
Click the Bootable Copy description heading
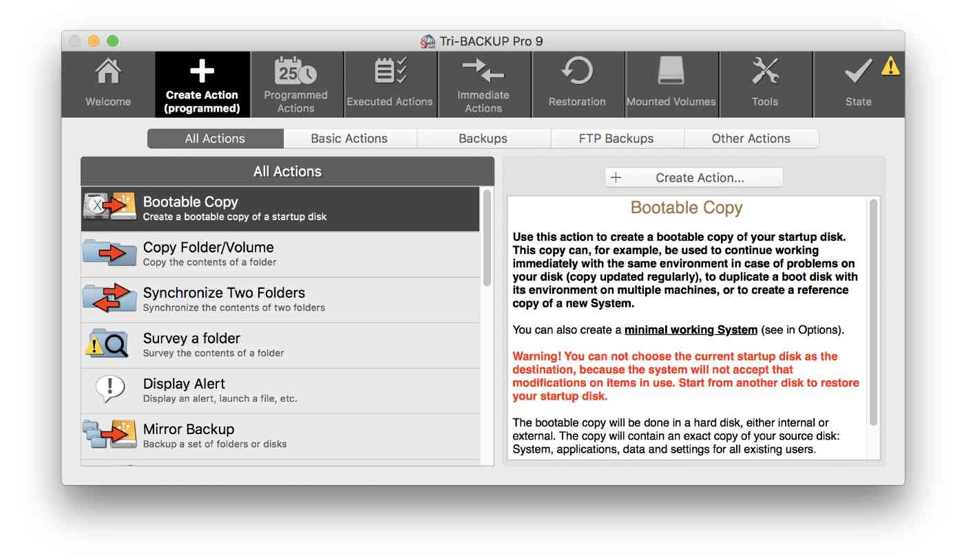click(x=687, y=208)
